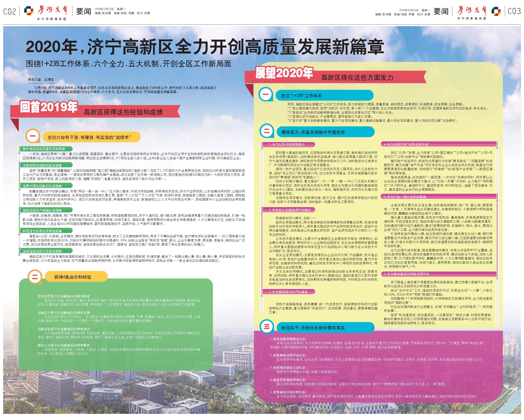Image resolution: width=524 pixels, height=420 pixels.
Task: Click circled 三 icon beside 担当实干 heading
Action: click(x=267, y=327)
